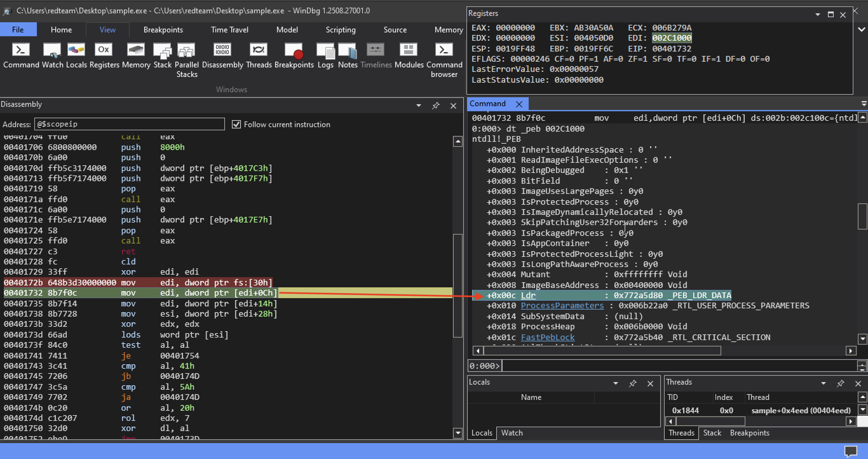Open the Locals panel options dropdown
Image resolution: width=868 pixels, height=459 pixels.
(x=616, y=384)
